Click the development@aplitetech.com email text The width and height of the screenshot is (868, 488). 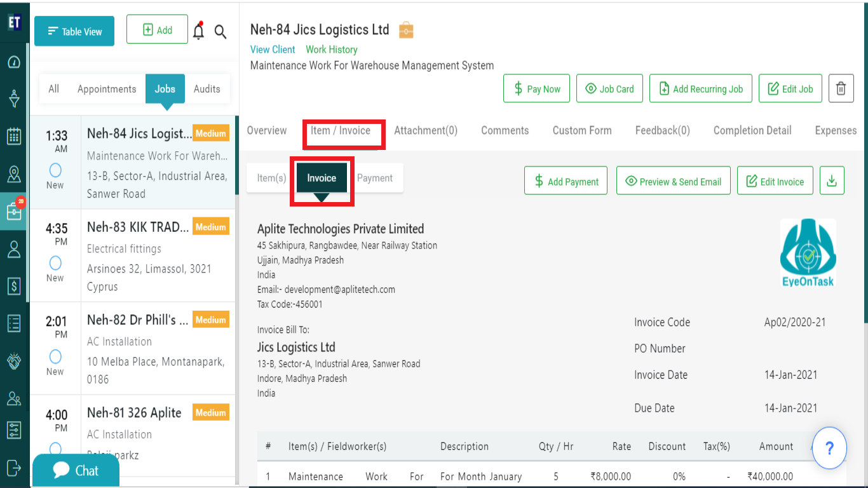point(340,290)
